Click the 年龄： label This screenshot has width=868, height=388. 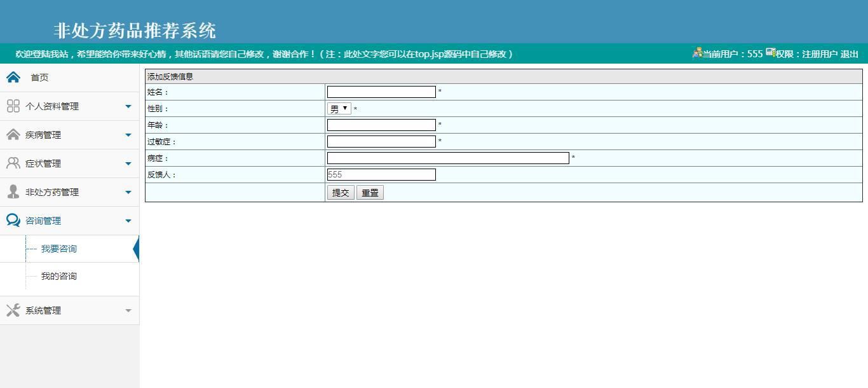tap(158, 125)
